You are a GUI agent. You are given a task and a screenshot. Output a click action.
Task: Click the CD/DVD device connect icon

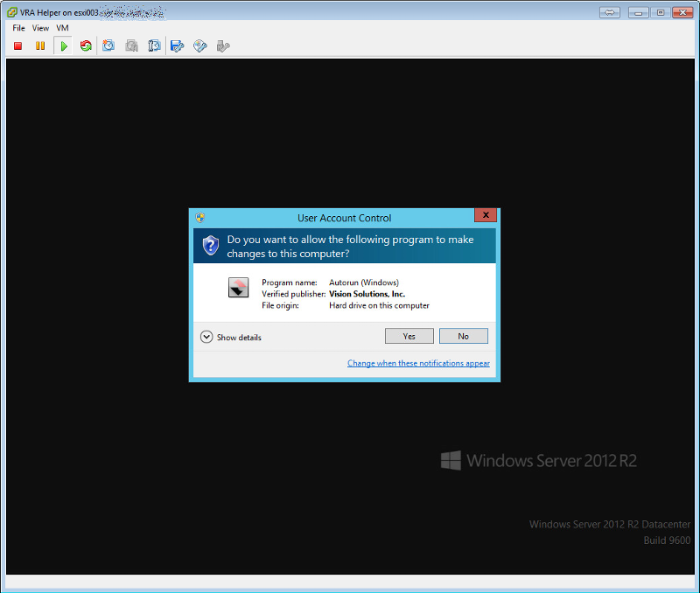point(200,46)
